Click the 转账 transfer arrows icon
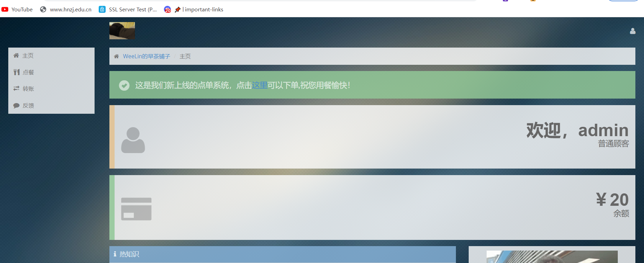644x263 pixels. [16, 89]
